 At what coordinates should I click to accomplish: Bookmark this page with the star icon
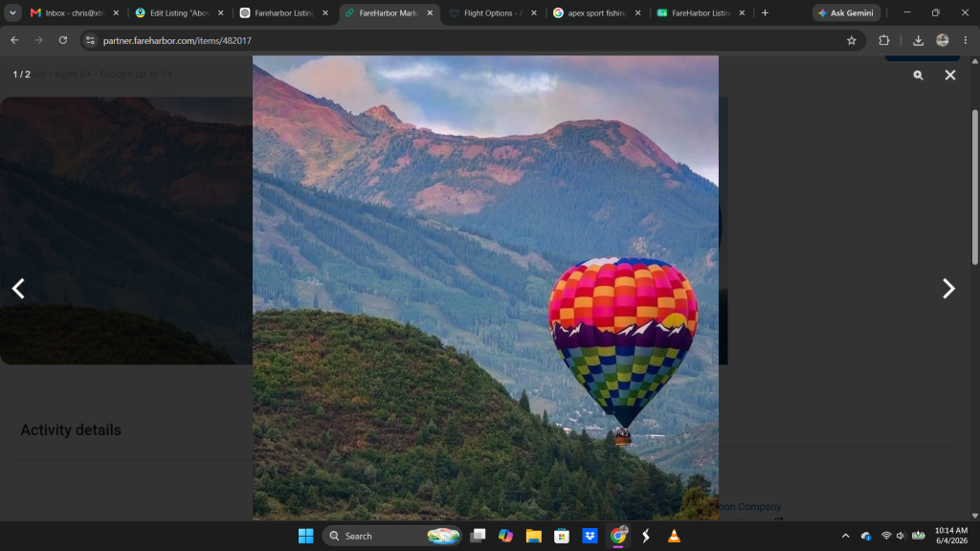[851, 40]
